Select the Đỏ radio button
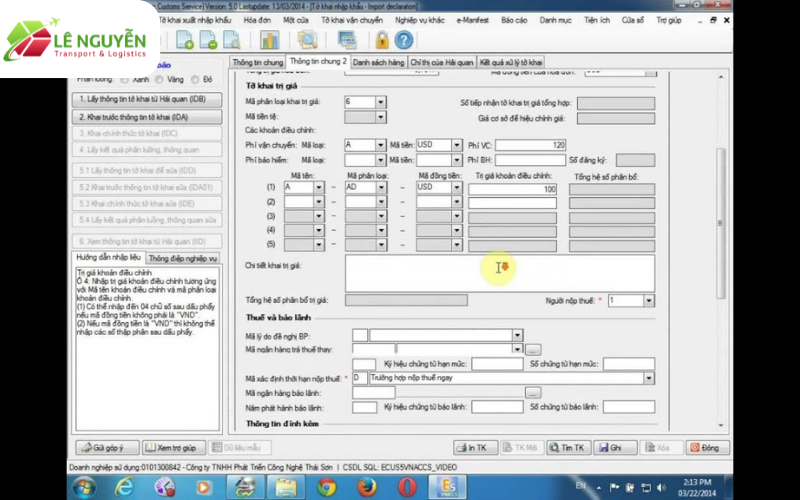 [x=195, y=80]
